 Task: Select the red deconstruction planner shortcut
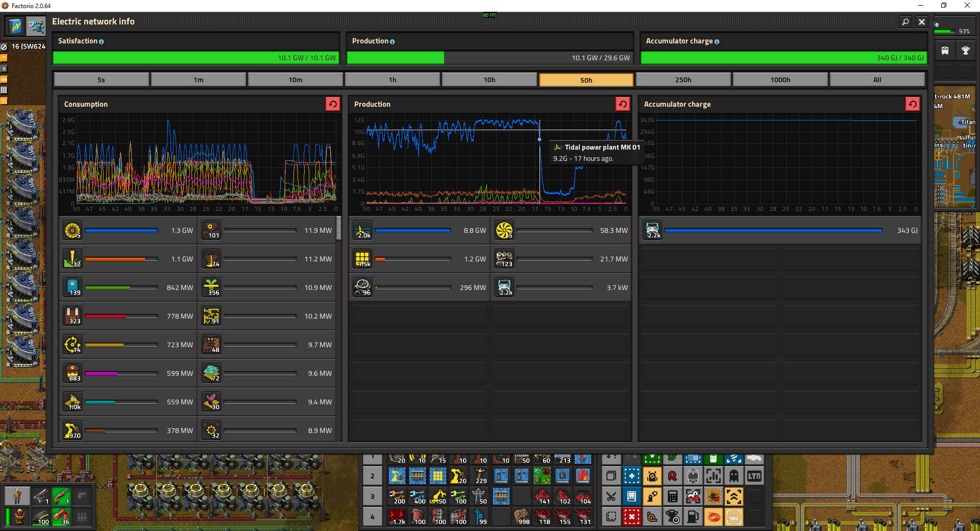[x=631, y=517]
